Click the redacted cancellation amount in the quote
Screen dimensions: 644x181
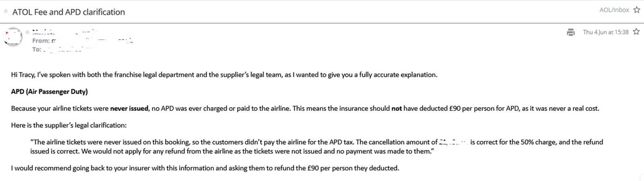coord(454,142)
